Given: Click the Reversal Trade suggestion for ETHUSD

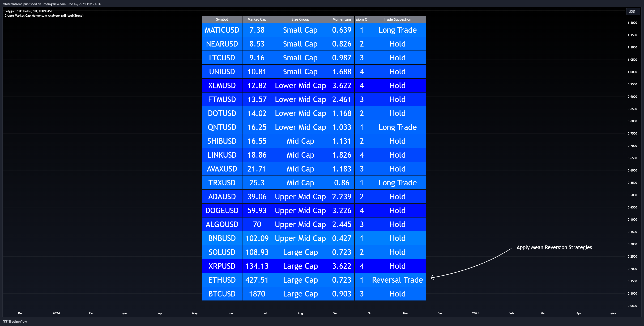Looking at the screenshot, I should pos(398,280).
